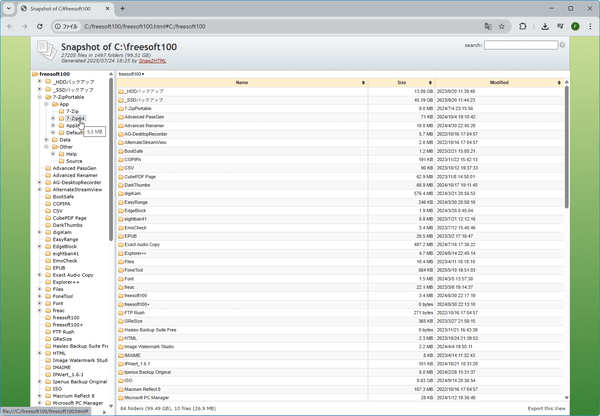The image size is (600, 416).
Task: Collapse the App tree node
Action: pos(46,104)
